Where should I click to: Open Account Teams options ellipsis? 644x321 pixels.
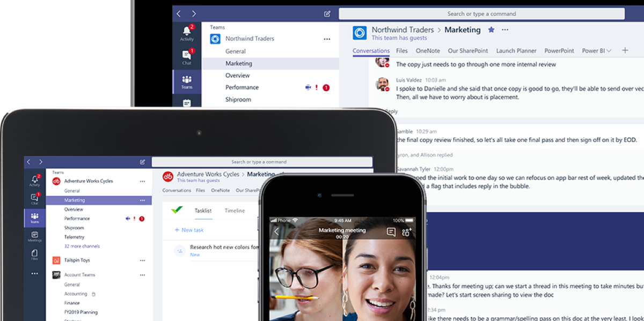tap(142, 275)
